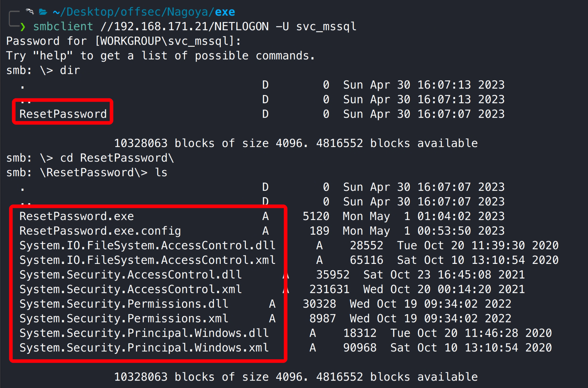Image resolution: width=588 pixels, height=388 pixels.
Task: Click the blue folder icon in the prompt
Action: pyautogui.click(x=43, y=12)
